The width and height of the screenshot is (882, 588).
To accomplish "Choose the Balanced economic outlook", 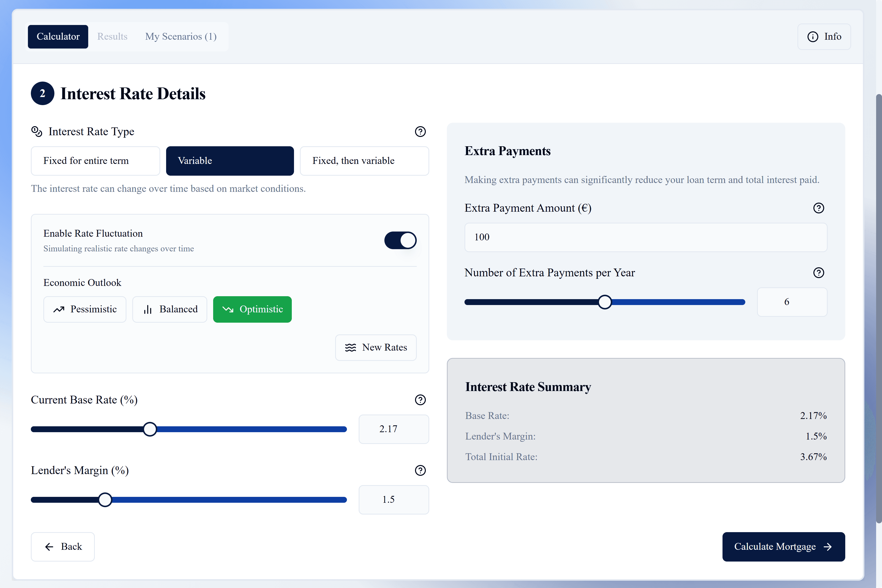I will [170, 309].
